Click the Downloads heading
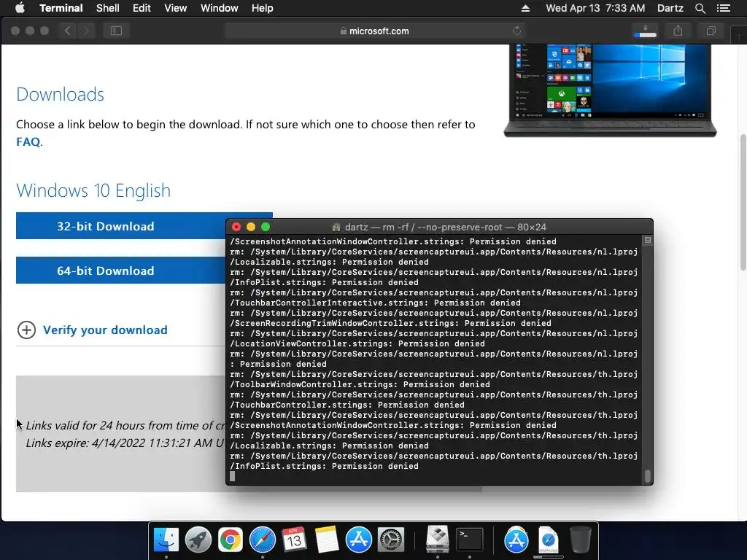This screenshot has height=560, width=747. tap(60, 94)
